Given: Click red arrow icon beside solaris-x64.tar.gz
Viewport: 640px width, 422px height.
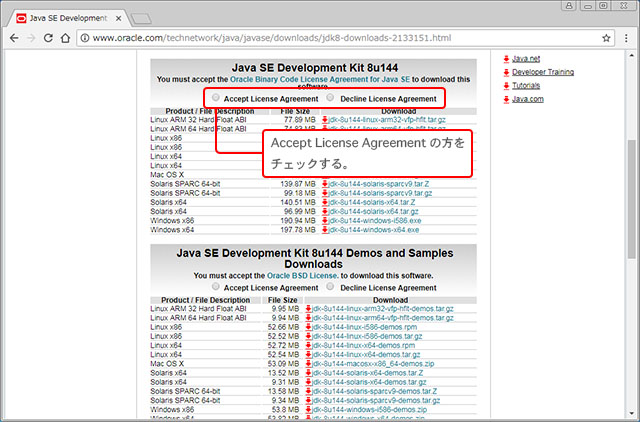Looking at the screenshot, I should (325, 212).
